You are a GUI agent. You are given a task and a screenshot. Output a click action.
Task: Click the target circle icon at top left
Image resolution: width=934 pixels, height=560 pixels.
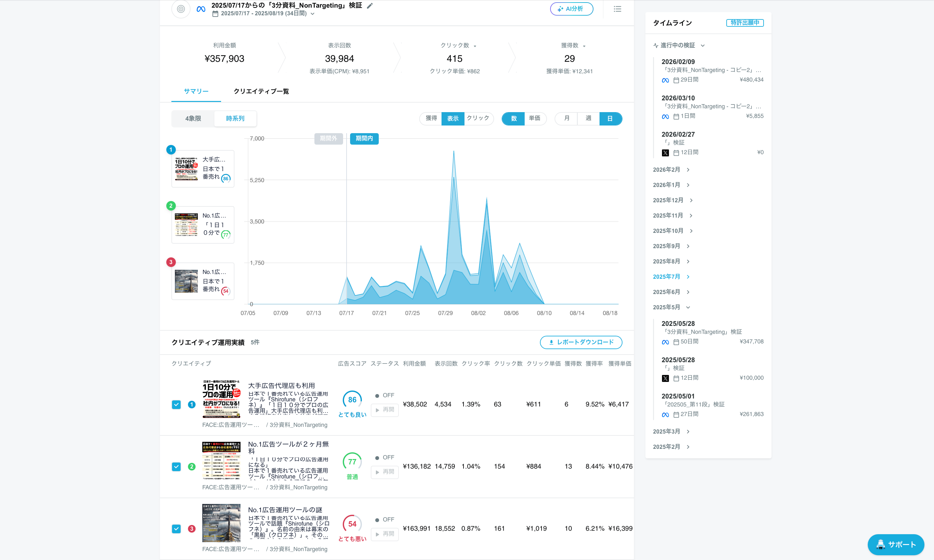181,9
